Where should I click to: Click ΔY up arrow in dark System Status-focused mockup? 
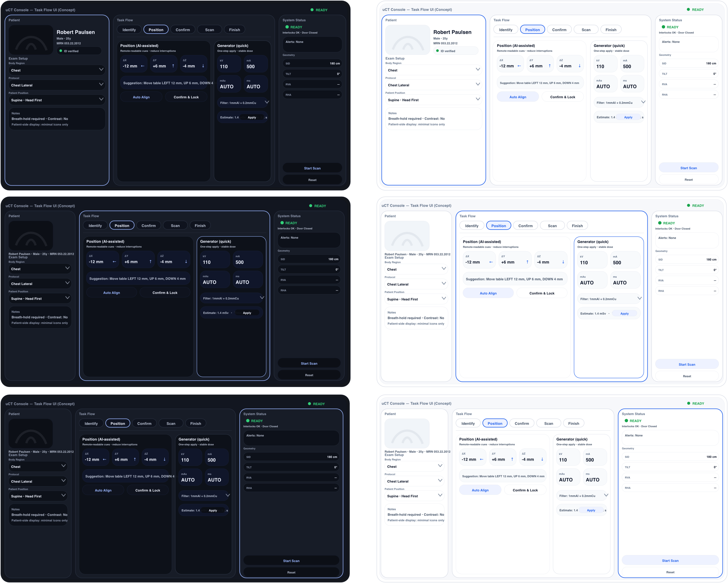[x=135, y=459]
